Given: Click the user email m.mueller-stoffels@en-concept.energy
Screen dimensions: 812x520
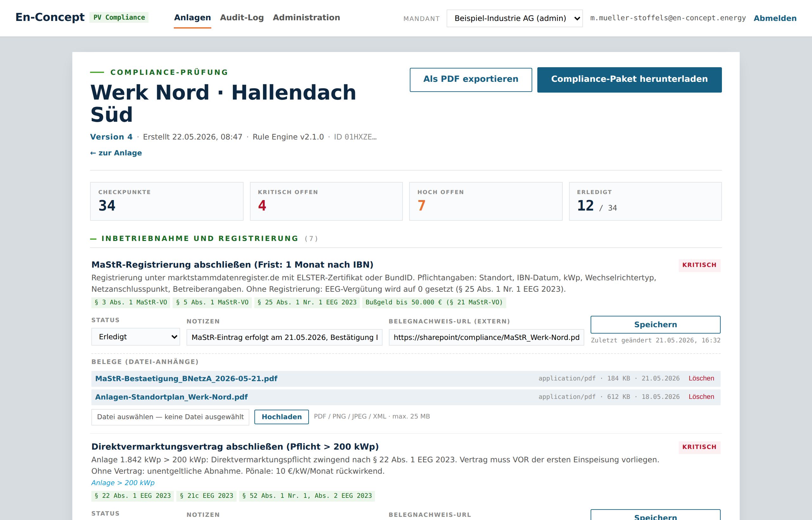Looking at the screenshot, I should point(668,18).
